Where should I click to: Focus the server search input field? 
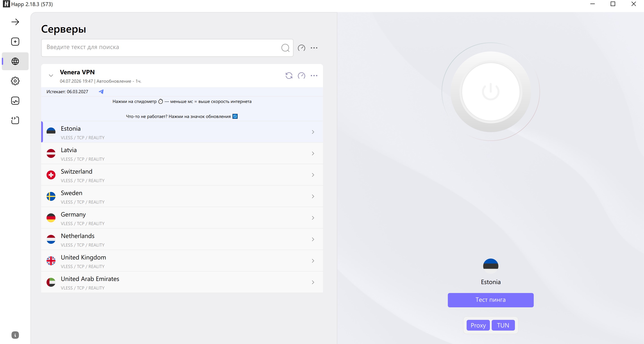pos(162,47)
